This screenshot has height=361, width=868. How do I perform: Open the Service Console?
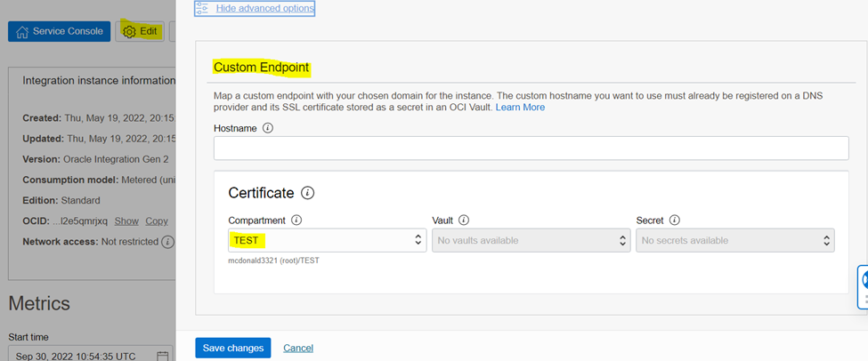[x=60, y=31]
